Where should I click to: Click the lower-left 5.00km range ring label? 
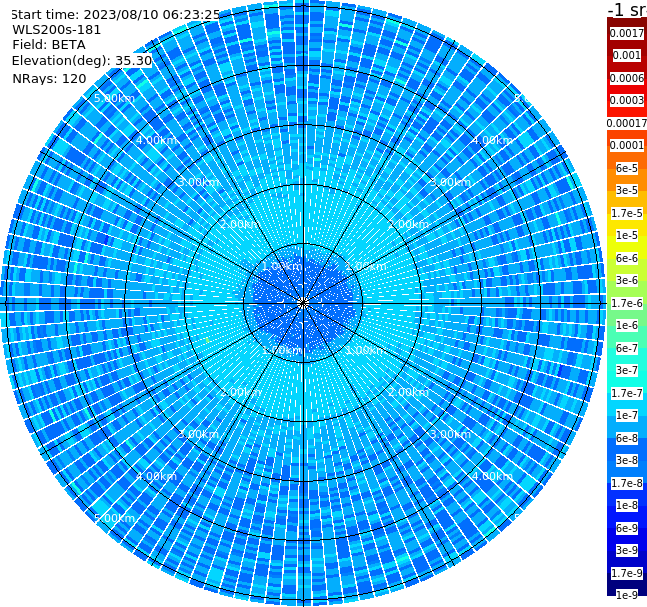point(115,518)
